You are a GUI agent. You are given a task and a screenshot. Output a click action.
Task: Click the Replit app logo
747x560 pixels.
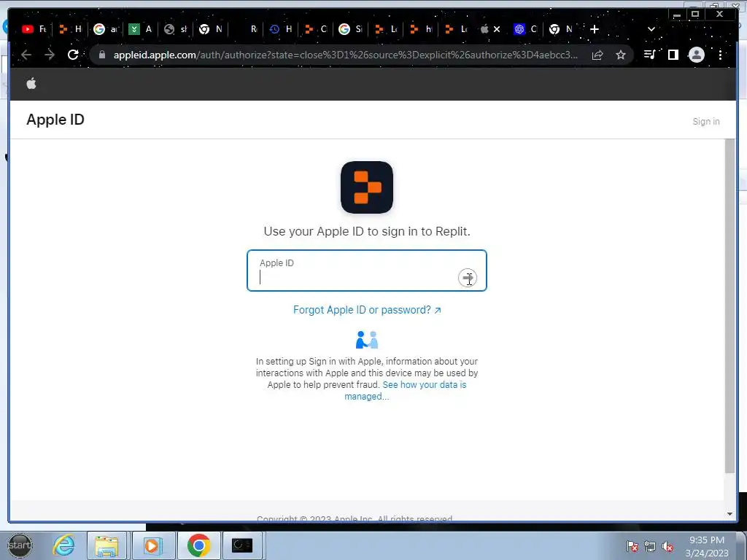367,187
